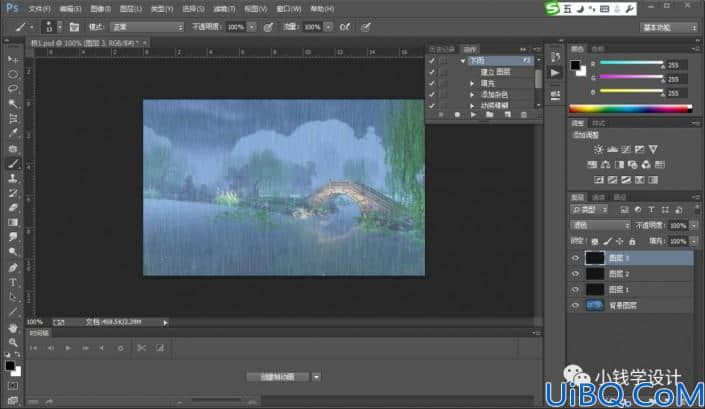The image size is (705, 409).
Task: Select the 图层 2 layer thumbnail
Action: point(594,274)
